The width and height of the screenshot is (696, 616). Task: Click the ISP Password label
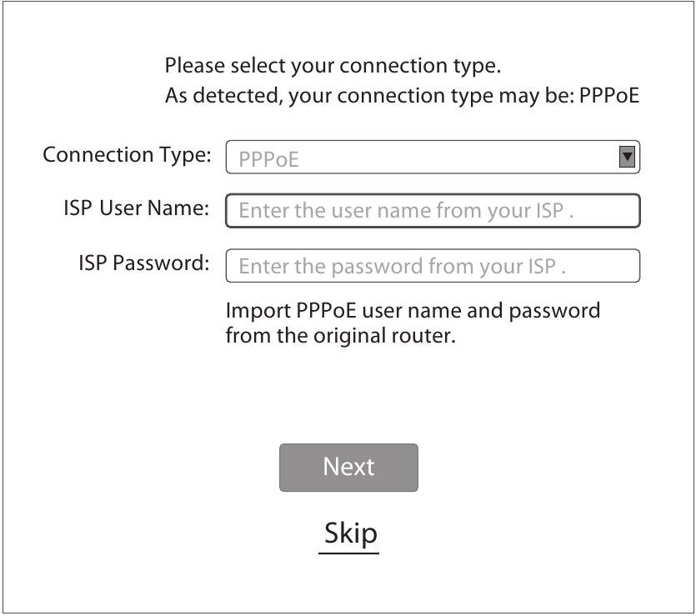point(143,263)
